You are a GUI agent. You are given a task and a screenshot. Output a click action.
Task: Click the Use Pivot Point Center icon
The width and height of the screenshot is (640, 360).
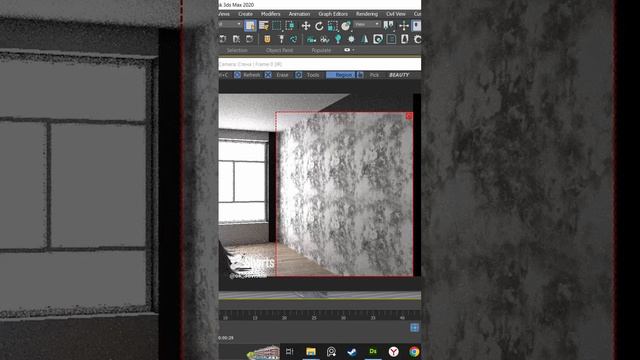pos(388,26)
